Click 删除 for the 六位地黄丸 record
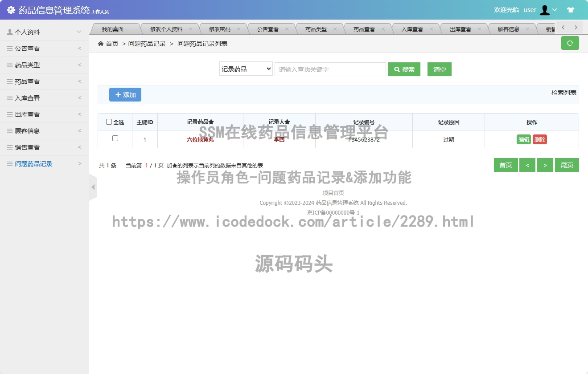 coord(540,139)
